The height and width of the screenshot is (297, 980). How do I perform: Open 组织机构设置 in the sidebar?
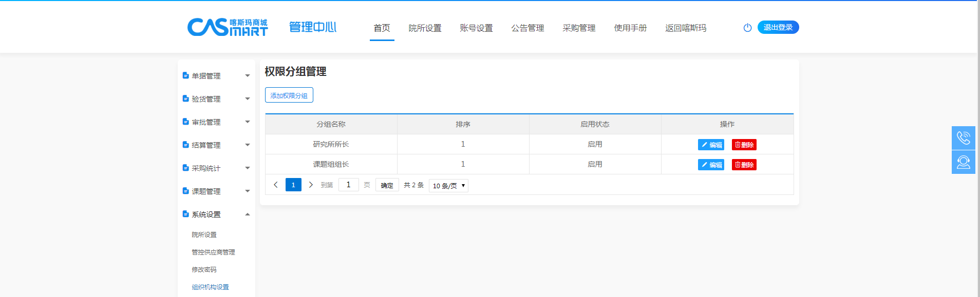coord(210,287)
